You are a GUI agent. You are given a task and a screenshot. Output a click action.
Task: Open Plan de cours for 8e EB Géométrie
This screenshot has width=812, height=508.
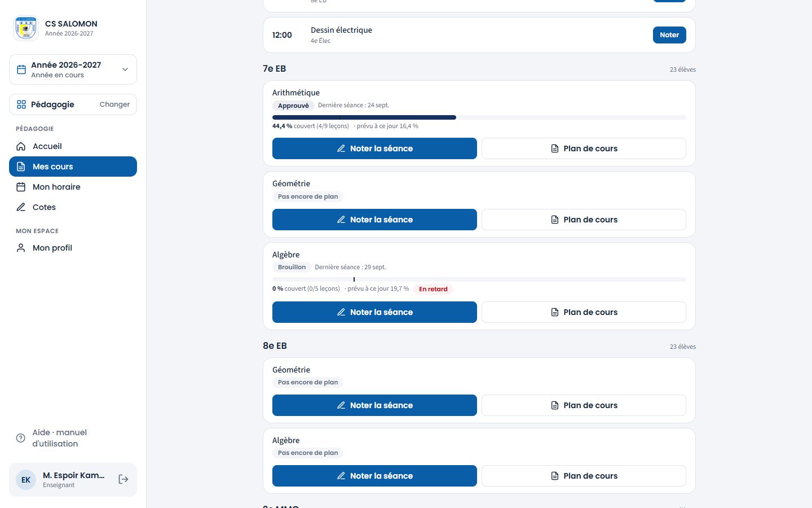point(584,405)
